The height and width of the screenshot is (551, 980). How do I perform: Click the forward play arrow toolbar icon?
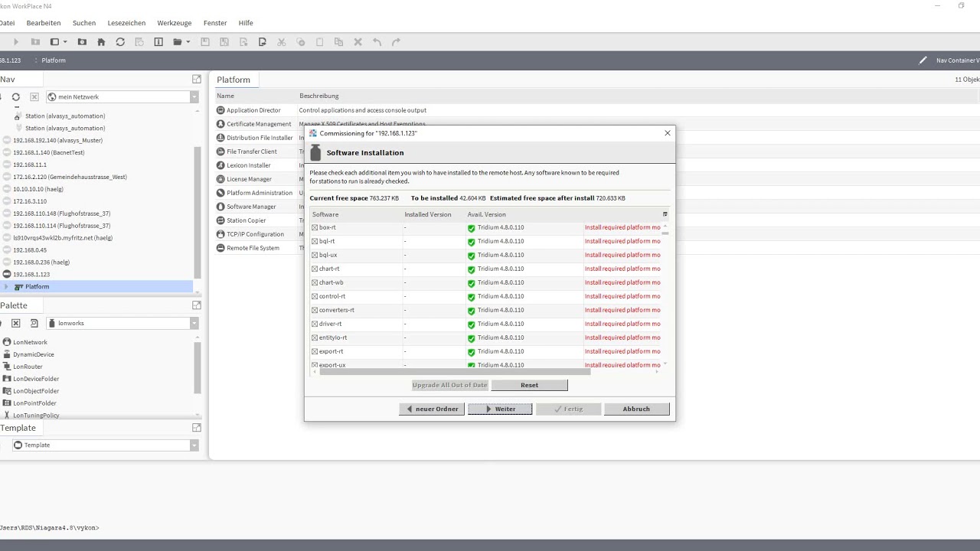click(15, 42)
